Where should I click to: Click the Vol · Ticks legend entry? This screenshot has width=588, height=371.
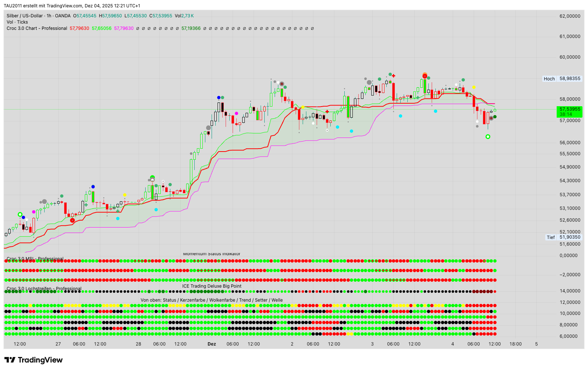[x=17, y=22]
